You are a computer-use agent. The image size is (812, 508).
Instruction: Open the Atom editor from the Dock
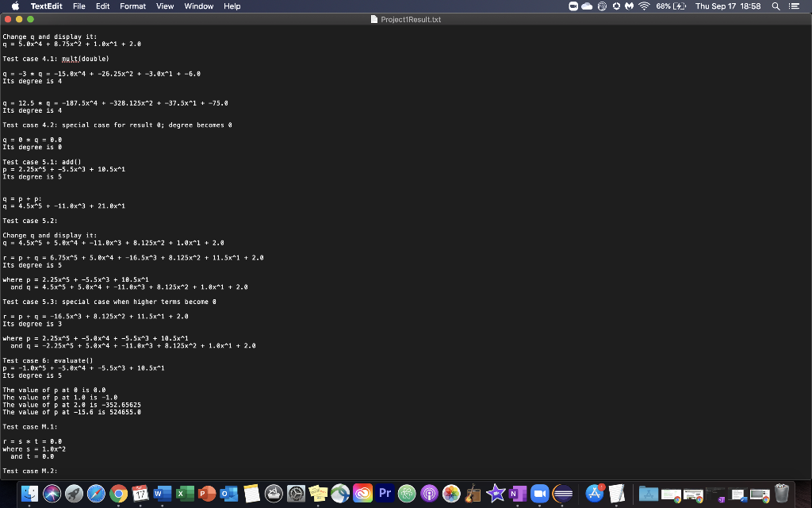pyautogui.click(x=407, y=494)
